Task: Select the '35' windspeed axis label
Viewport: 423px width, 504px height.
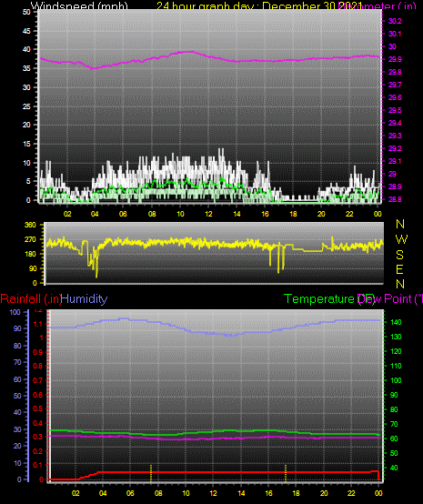Action: (x=26, y=68)
